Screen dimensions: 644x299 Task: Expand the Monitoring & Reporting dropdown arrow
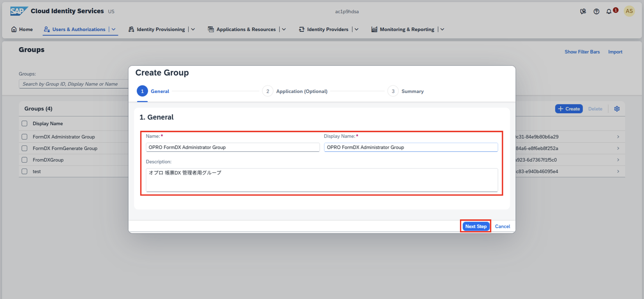pos(442,29)
